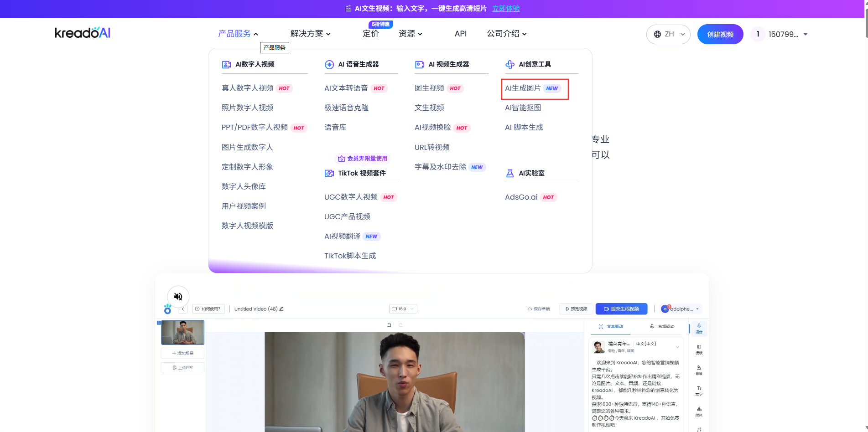Unmute the video with the speaker icon
This screenshot has width=868, height=432.
pyautogui.click(x=178, y=297)
